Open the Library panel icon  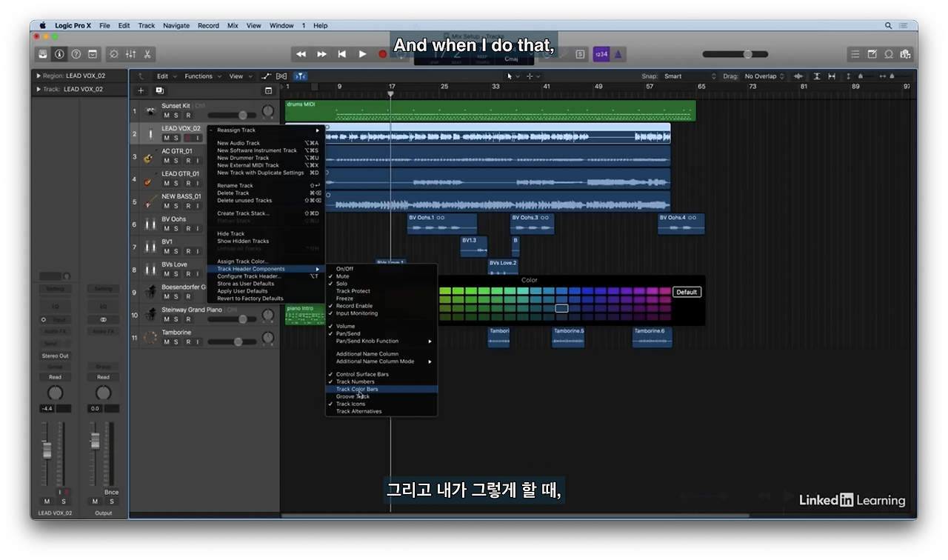coord(43,54)
